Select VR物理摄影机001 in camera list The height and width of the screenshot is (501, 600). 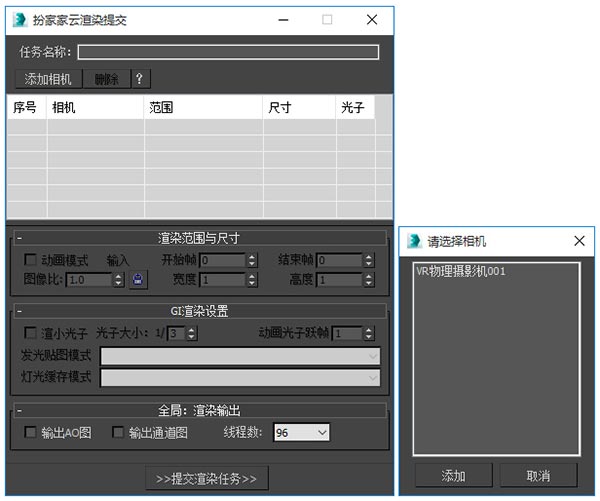click(x=461, y=271)
